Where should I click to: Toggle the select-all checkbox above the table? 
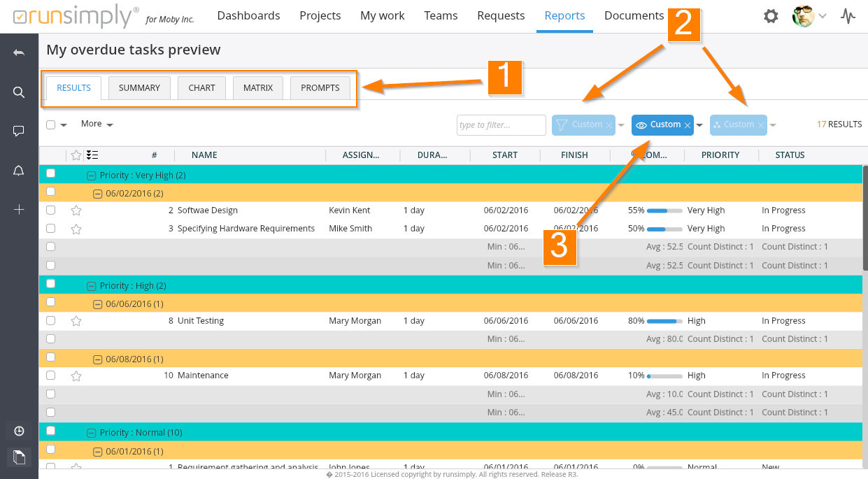pyautogui.click(x=50, y=125)
